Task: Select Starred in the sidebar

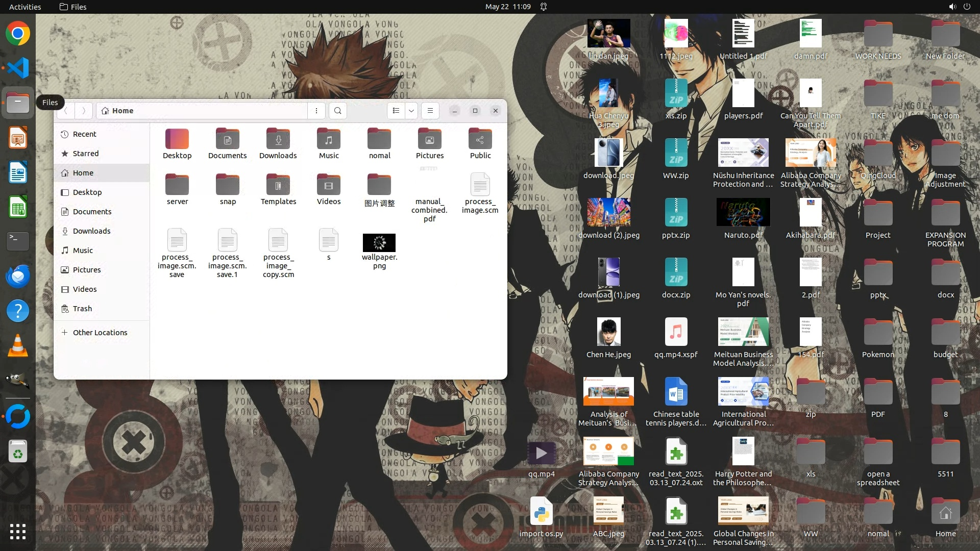Action: coord(85,154)
